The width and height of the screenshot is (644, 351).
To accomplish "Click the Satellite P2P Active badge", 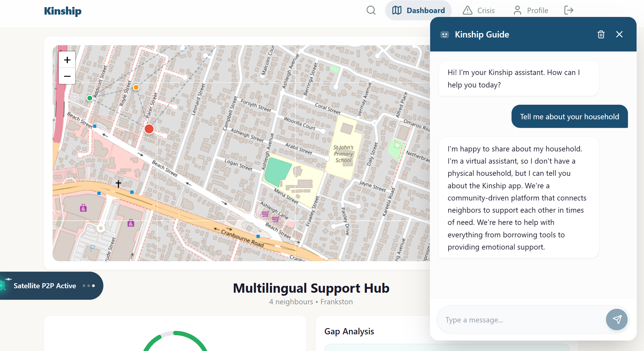I will (x=45, y=286).
